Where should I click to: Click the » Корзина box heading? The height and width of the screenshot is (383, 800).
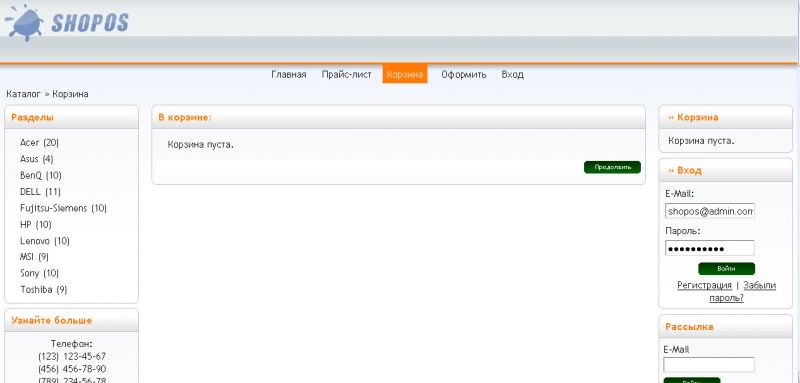(x=693, y=117)
